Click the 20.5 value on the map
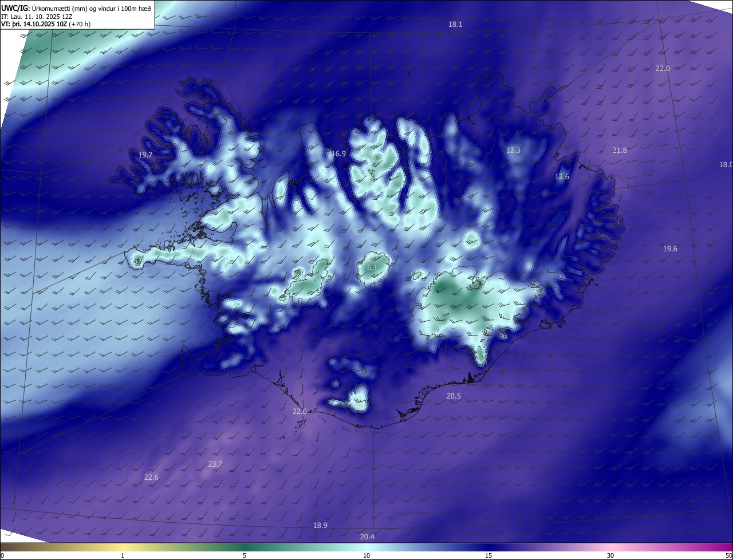 coord(454,396)
